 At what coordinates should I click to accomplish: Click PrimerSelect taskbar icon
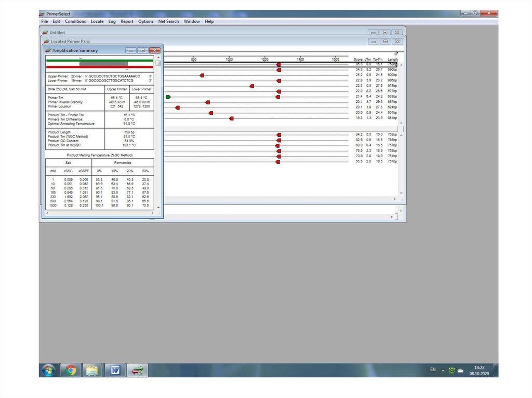(137, 370)
